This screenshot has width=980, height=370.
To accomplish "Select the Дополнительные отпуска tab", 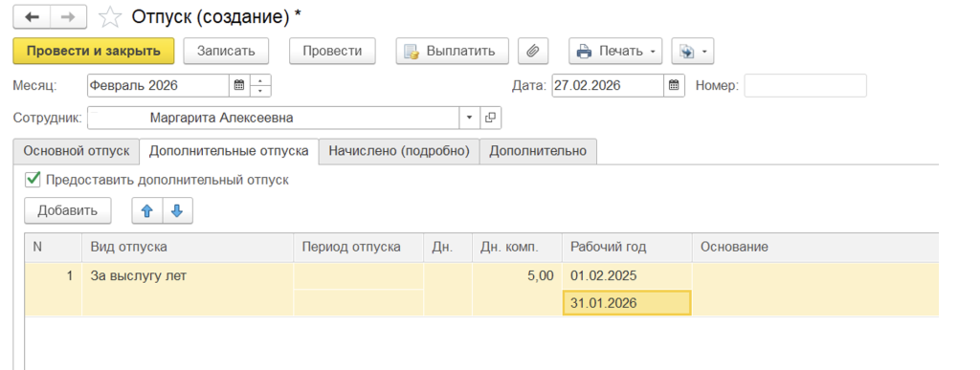I will (x=229, y=151).
